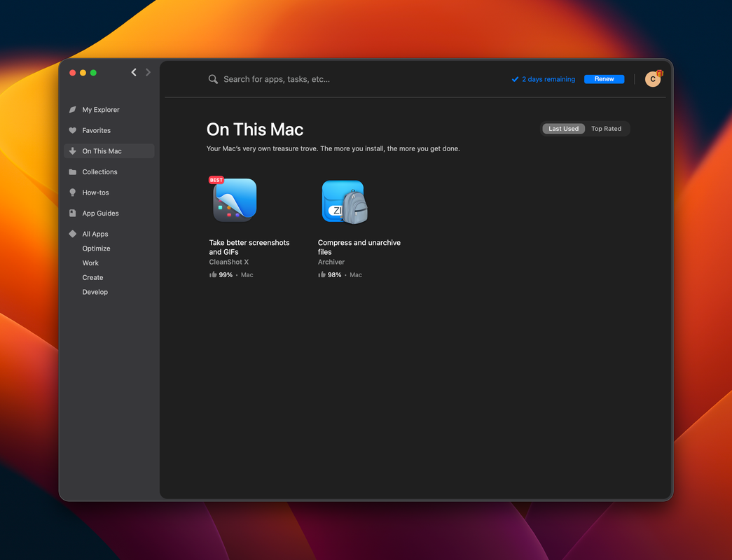Open the Develop category
The image size is (732, 560).
pyautogui.click(x=95, y=292)
